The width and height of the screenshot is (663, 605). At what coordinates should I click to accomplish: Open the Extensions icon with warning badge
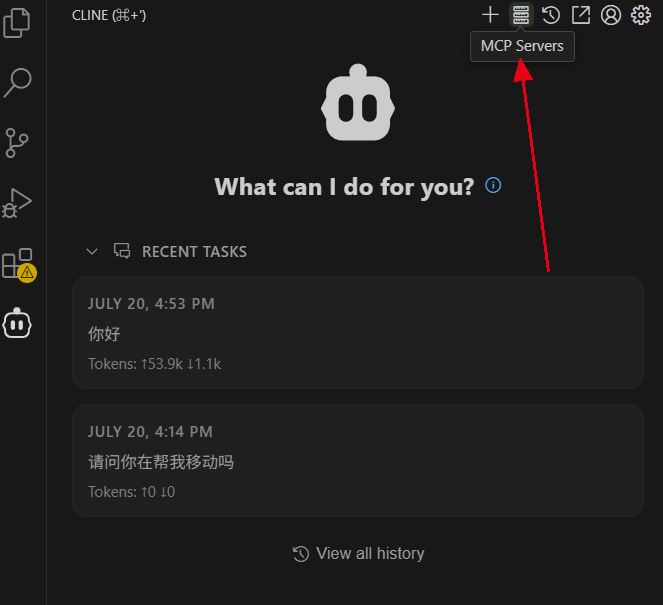[x=19, y=265]
